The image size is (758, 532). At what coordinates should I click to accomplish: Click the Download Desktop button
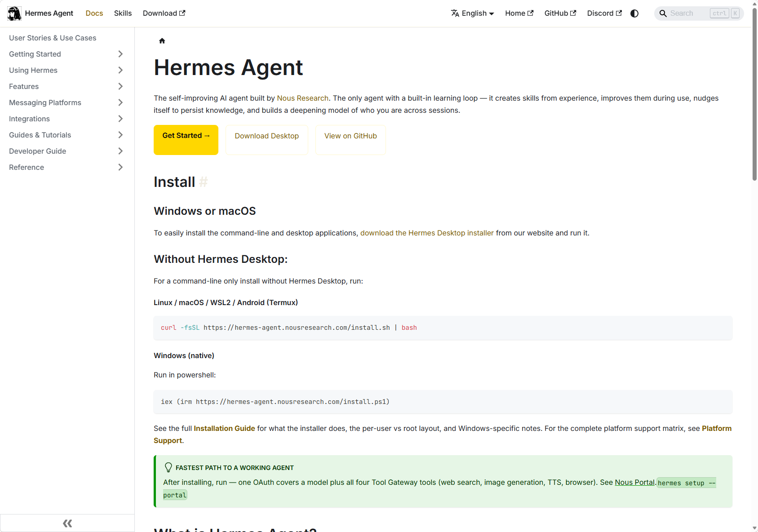(x=267, y=140)
